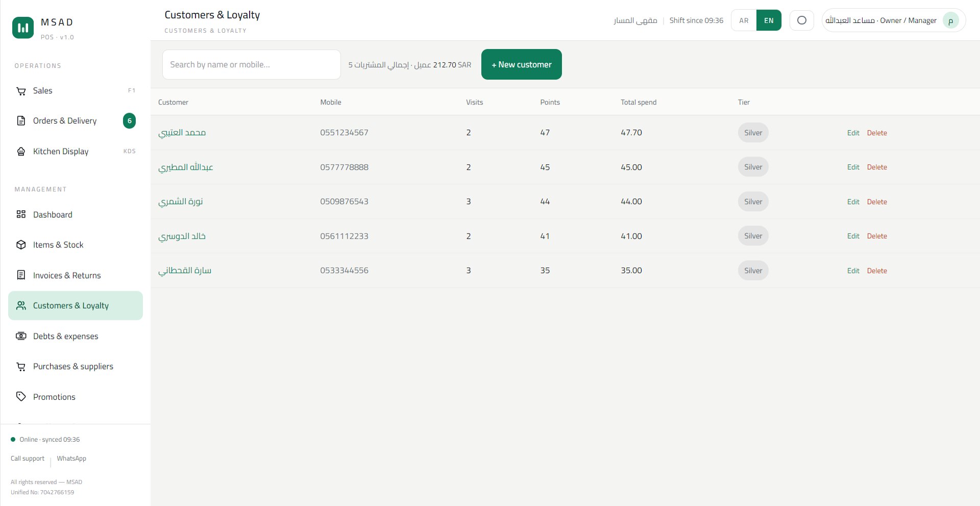Image resolution: width=980 pixels, height=506 pixels.
Task: Edit customer with mobile 0533344556
Action: click(853, 271)
